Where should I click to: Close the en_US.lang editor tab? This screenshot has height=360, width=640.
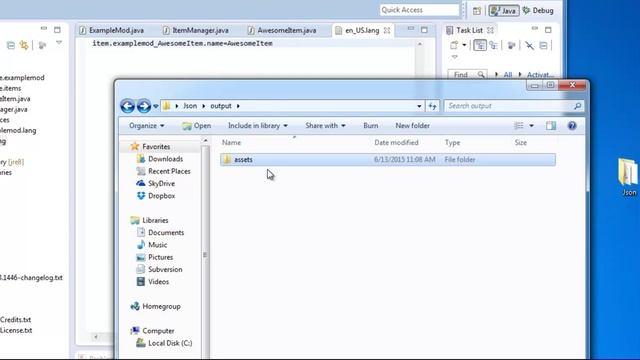pos(387,31)
